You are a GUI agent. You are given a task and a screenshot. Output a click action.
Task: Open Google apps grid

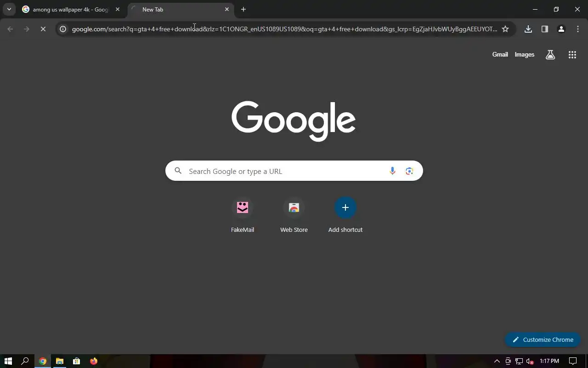coord(572,55)
